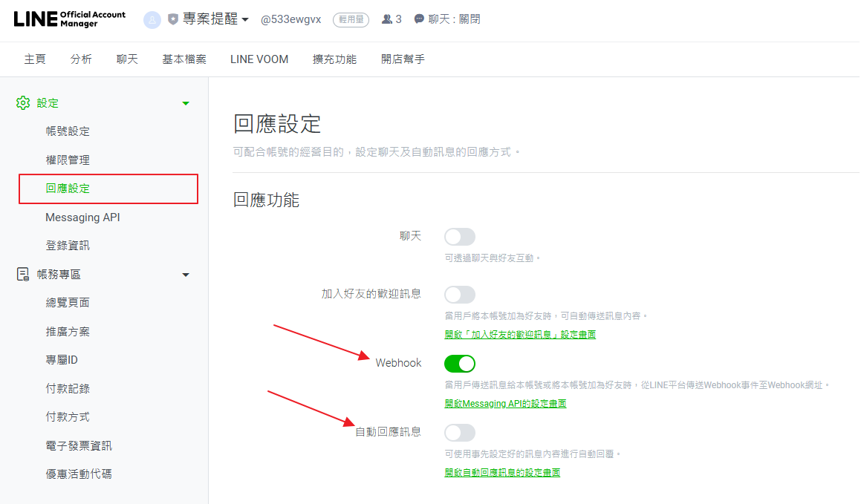Click the Webhook setting label
The height and width of the screenshot is (504, 864).
pos(398,363)
